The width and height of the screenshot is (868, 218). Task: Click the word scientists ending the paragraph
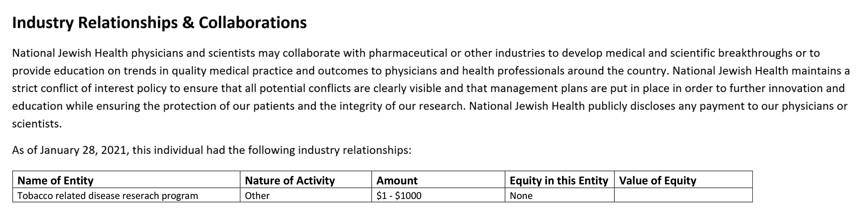37,124
